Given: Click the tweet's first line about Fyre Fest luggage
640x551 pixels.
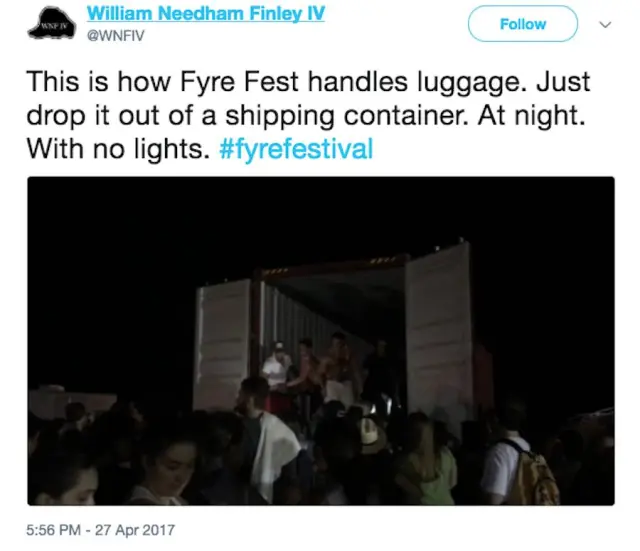Looking at the screenshot, I should click(308, 82).
